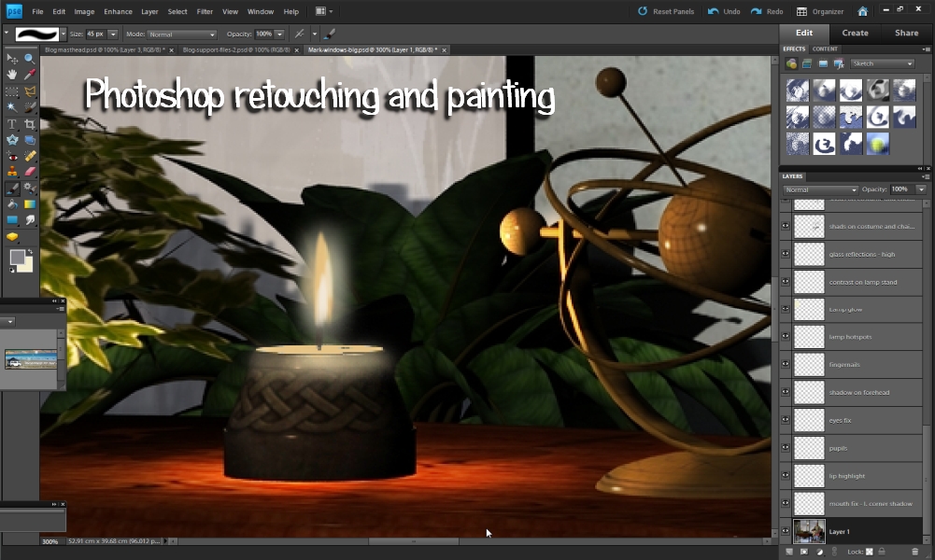This screenshot has height=560, width=935.
Task: Open the brush Mode dropdown
Action: point(182,35)
